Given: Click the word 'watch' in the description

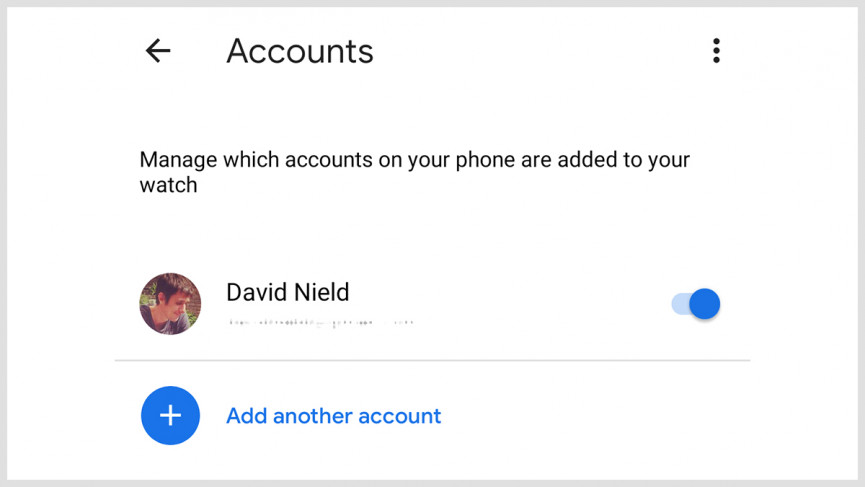Looking at the screenshot, I should coord(168,185).
